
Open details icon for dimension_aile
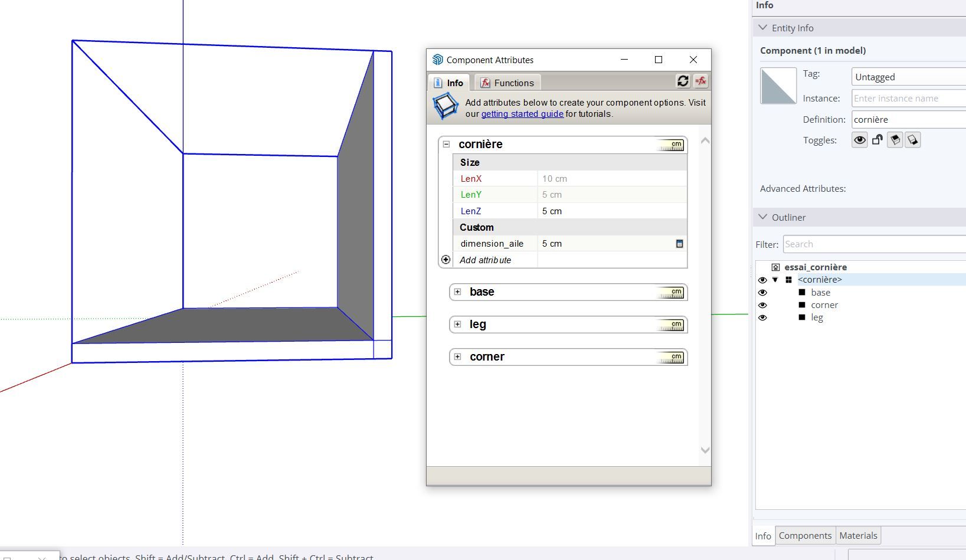679,244
